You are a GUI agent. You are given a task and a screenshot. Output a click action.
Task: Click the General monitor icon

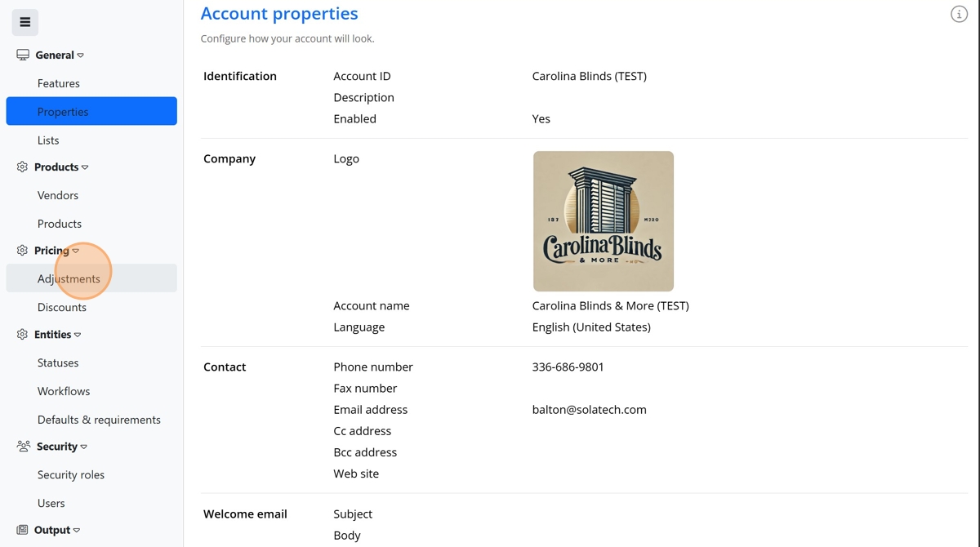point(23,55)
